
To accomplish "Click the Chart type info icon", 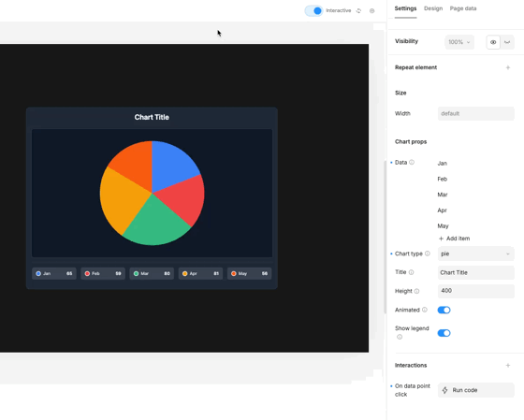I will (x=427, y=253).
